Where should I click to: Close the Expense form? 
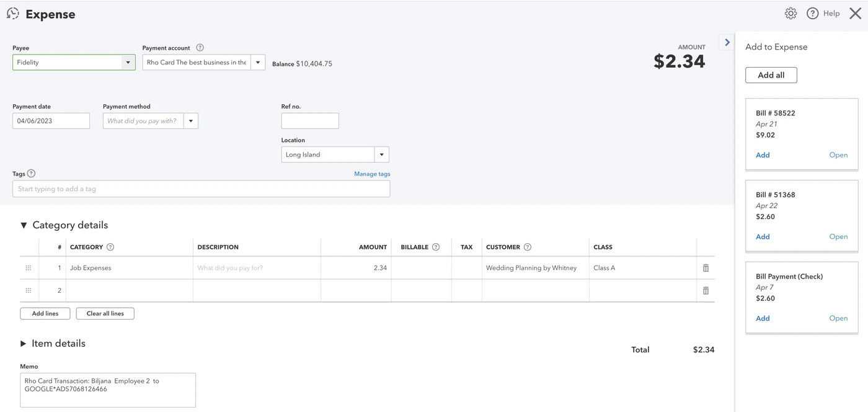pyautogui.click(x=855, y=13)
